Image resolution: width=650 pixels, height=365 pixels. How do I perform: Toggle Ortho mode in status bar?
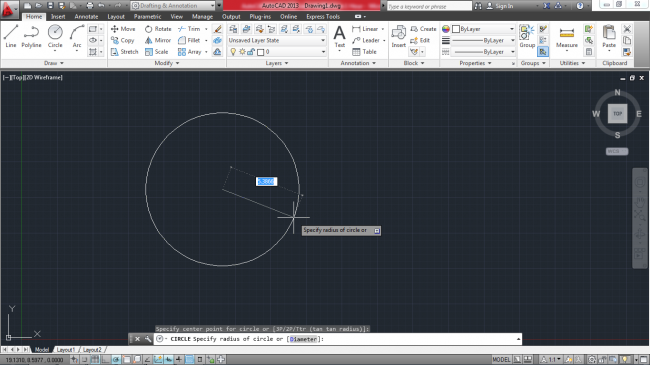coord(105,360)
